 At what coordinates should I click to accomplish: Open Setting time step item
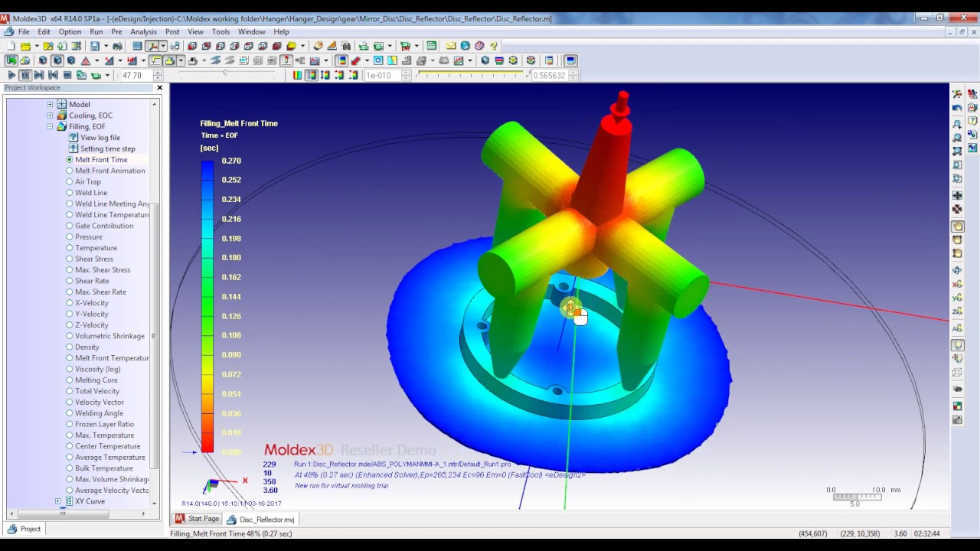[108, 148]
